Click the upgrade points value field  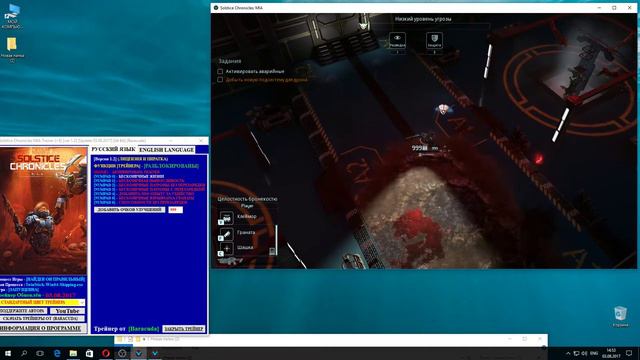(x=176, y=209)
